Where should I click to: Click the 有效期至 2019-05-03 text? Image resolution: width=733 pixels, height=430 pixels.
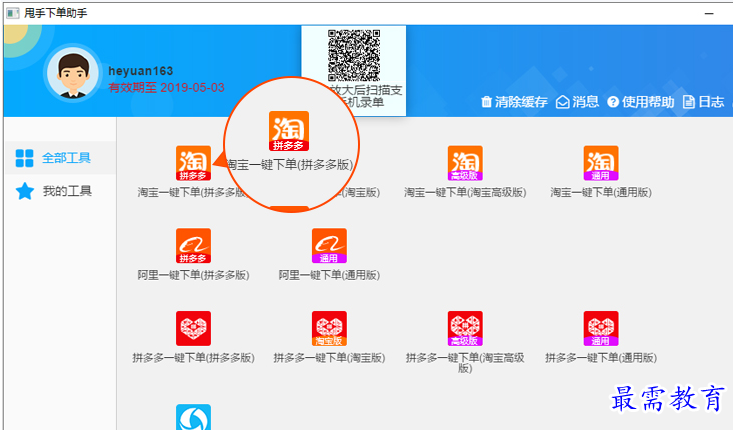coord(166,87)
